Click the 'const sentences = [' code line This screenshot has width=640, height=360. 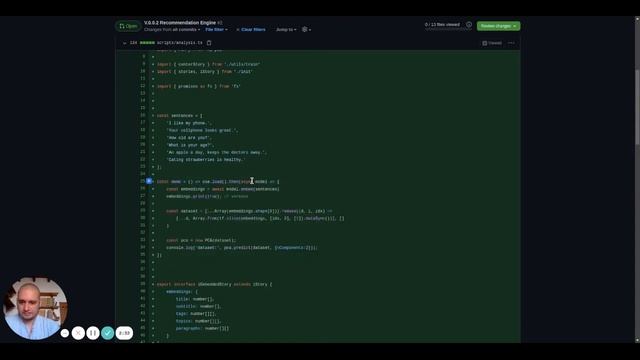[x=180, y=116]
